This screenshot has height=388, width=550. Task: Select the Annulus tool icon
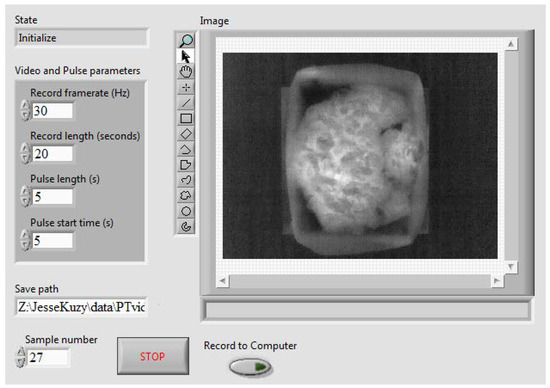click(x=186, y=227)
